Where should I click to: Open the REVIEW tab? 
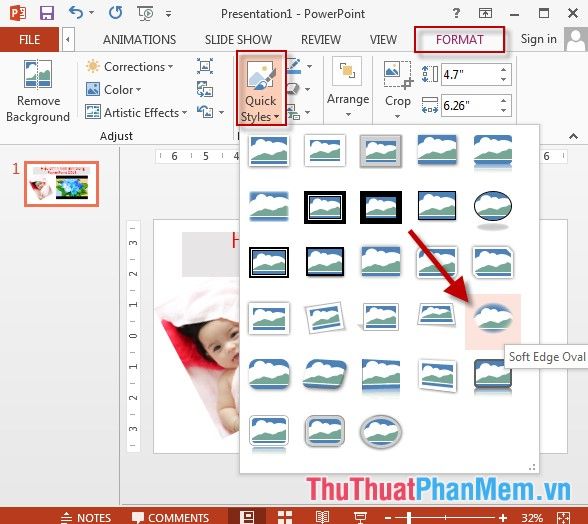click(321, 39)
